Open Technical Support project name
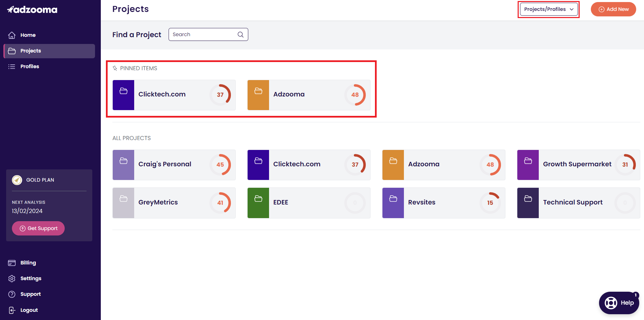Screen dimensions: 644x320 coord(573,202)
